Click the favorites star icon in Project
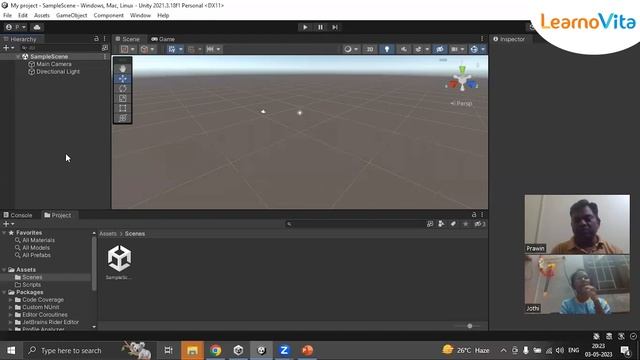The height and width of the screenshot is (360, 640). [x=465, y=224]
